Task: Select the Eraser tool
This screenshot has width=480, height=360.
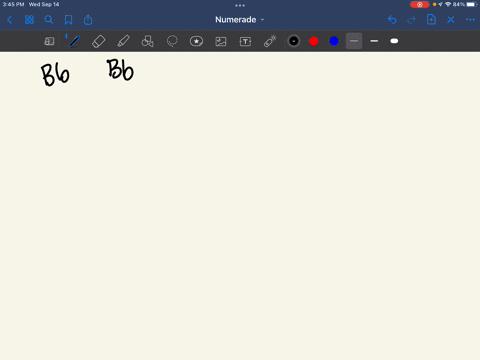Action: tap(98, 41)
